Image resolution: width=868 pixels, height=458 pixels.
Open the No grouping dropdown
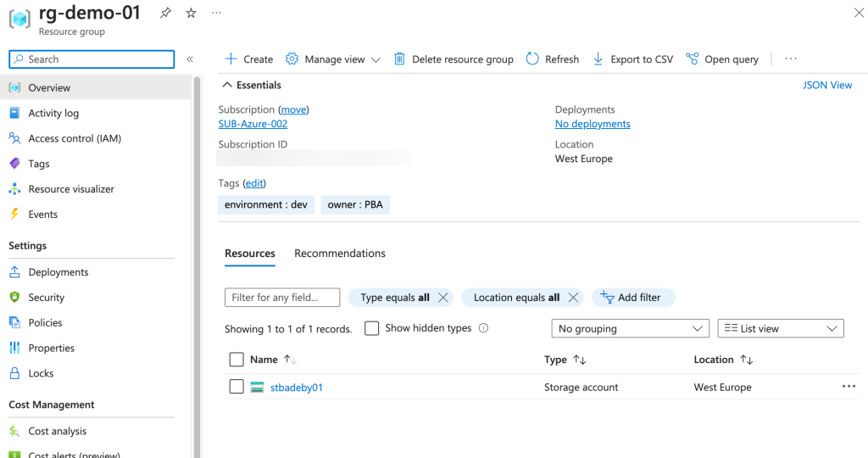[630, 328]
